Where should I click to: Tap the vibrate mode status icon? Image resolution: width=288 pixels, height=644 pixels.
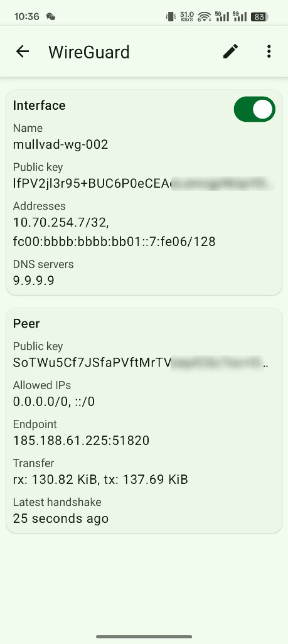point(170,16)
